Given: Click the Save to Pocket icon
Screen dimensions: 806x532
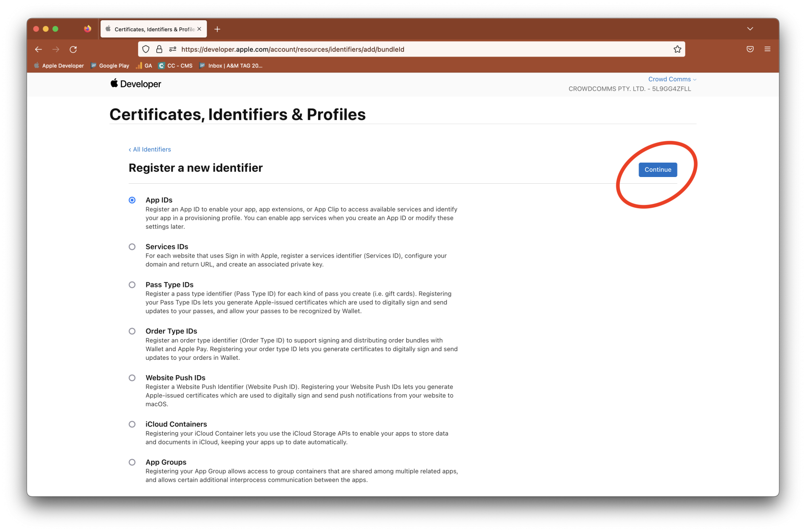Looking at the screenshot, I should 750,49.
